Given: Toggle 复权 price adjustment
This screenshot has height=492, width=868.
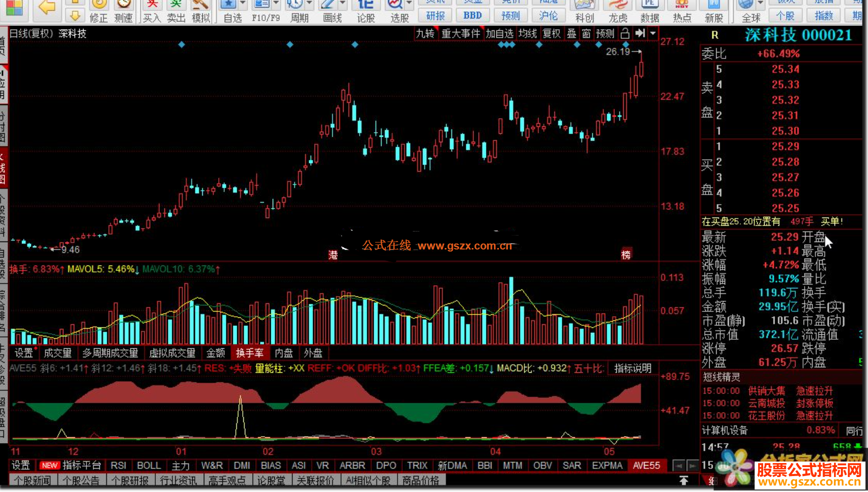Looking at the screenshot, I should 551,33.
